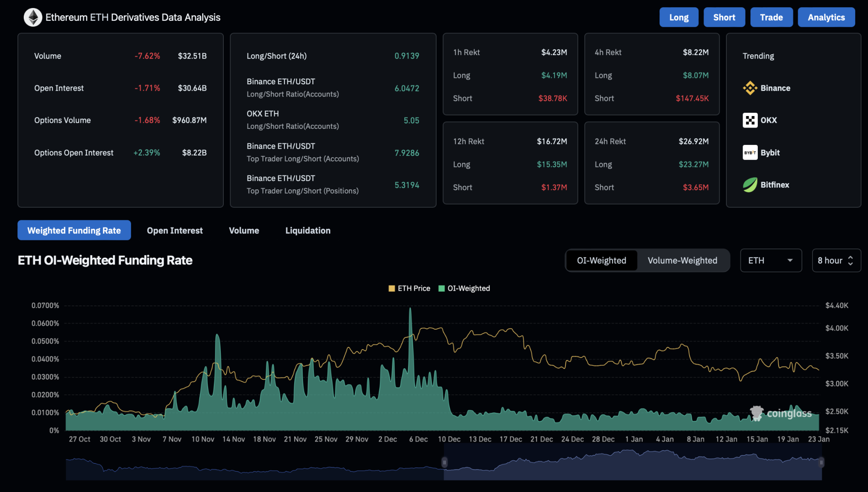Click the left range slider handle

(x=444, y=462)
